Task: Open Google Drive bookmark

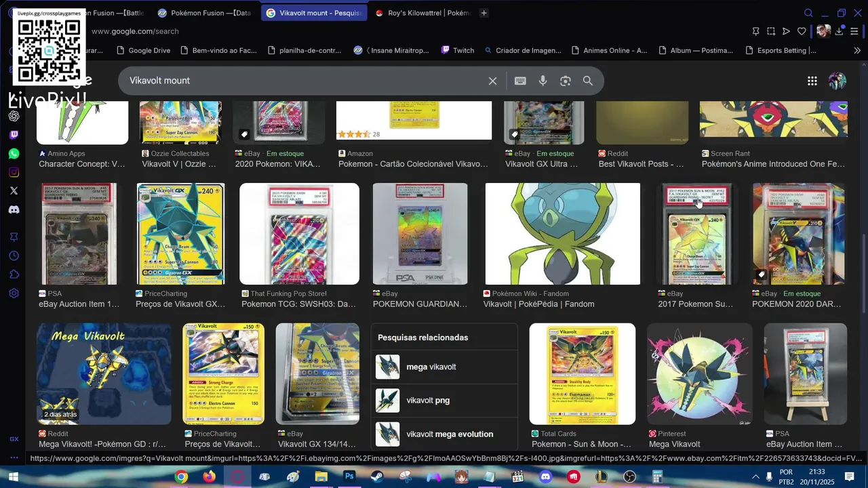Action: 143,50
